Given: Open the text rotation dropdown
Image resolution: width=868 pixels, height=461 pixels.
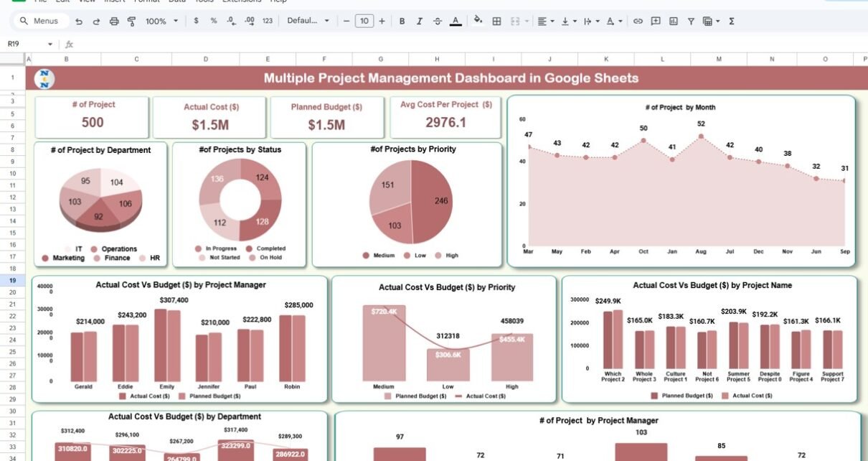Looking at the screenshot, I should pos(614,22).
